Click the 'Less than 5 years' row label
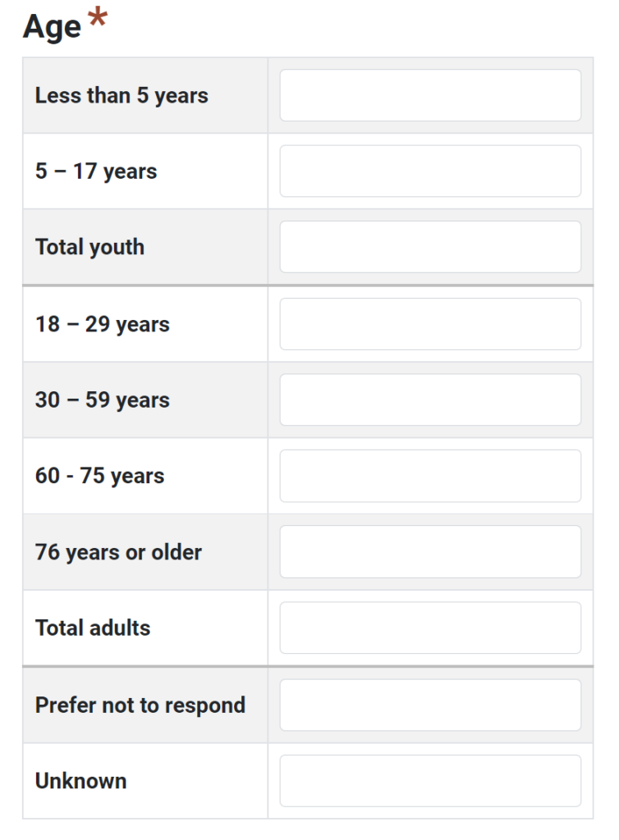 coord(122,95)
